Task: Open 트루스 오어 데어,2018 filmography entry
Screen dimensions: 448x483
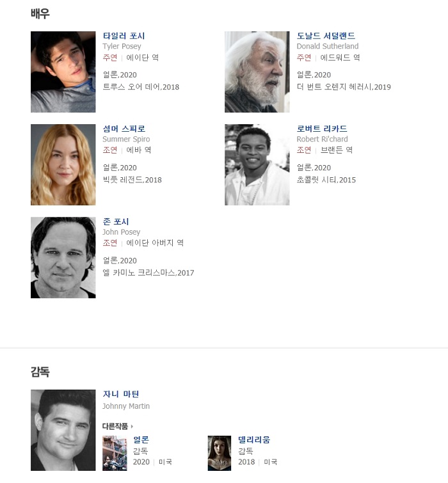Action: [x=141, y=87]
